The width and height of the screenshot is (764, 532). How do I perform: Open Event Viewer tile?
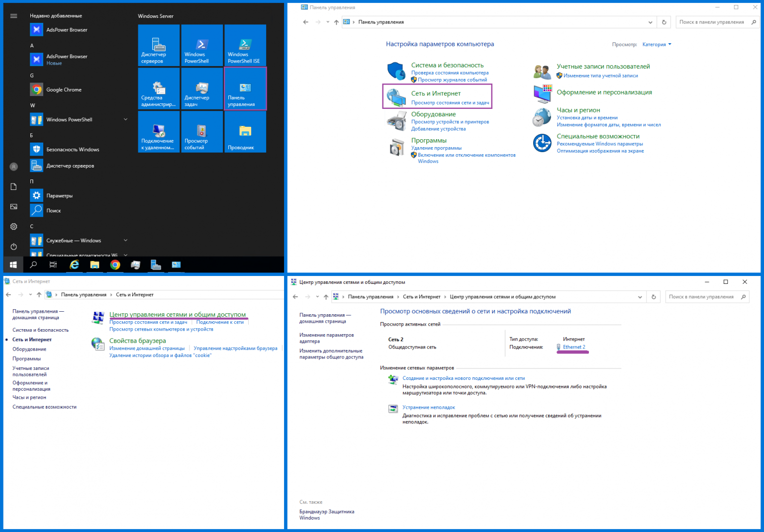pos(202,132)
